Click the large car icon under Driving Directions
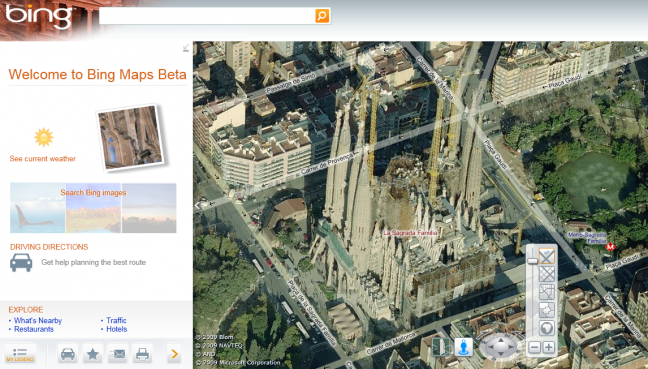Viewport: 648px width, 369px height. [x=21, y=262]
